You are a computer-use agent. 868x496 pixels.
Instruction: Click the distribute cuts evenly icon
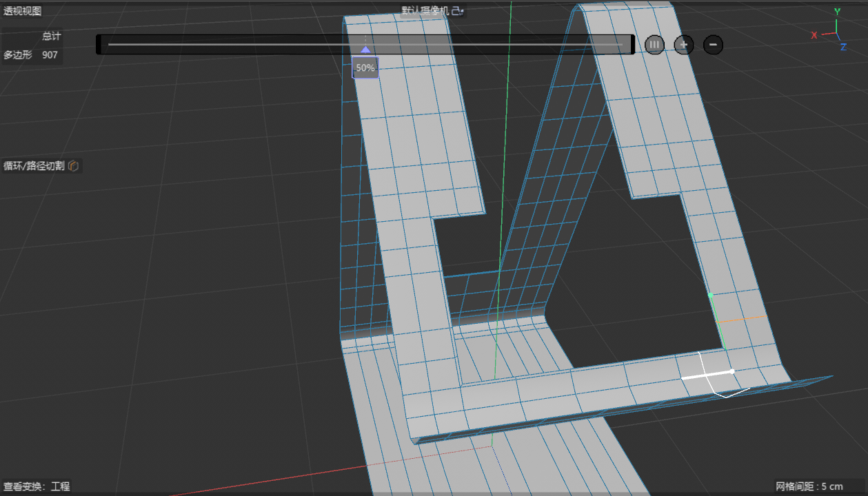pos(654,45)
